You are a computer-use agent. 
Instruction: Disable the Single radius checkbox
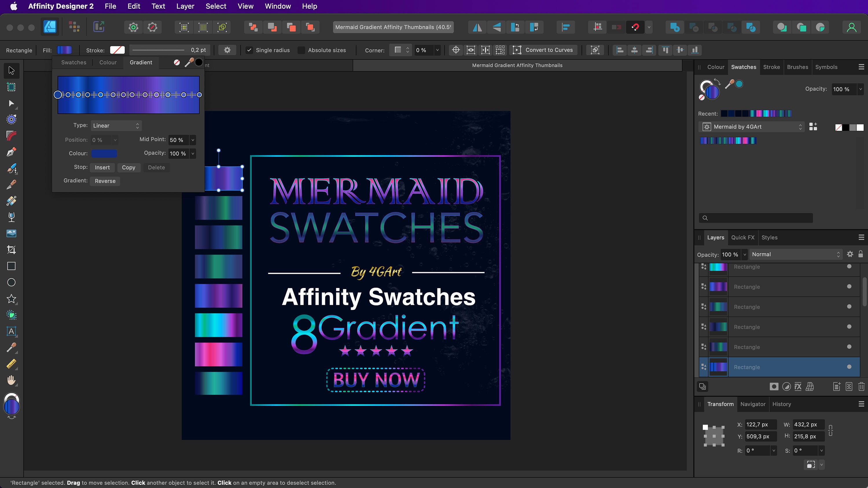(x=249, y=50)
